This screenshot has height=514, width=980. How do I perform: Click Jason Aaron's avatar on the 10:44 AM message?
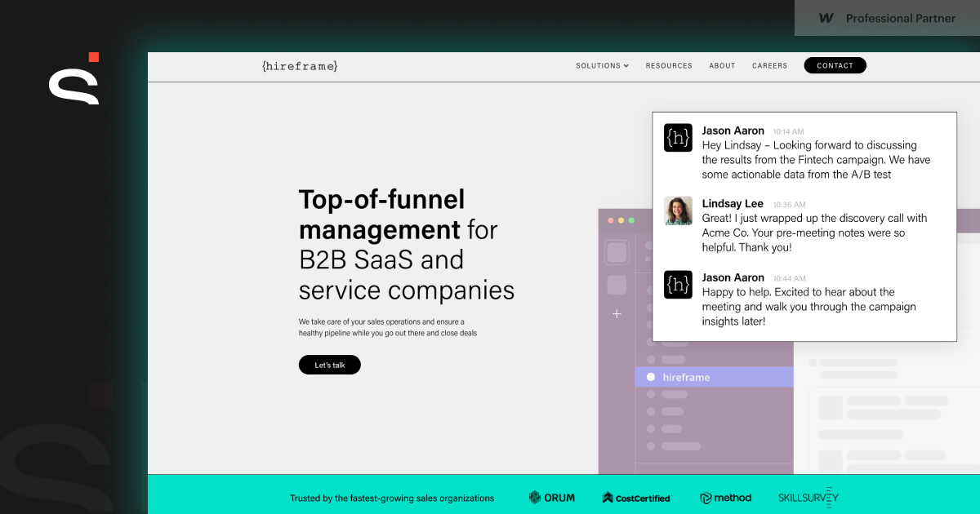tap(678, 285)
